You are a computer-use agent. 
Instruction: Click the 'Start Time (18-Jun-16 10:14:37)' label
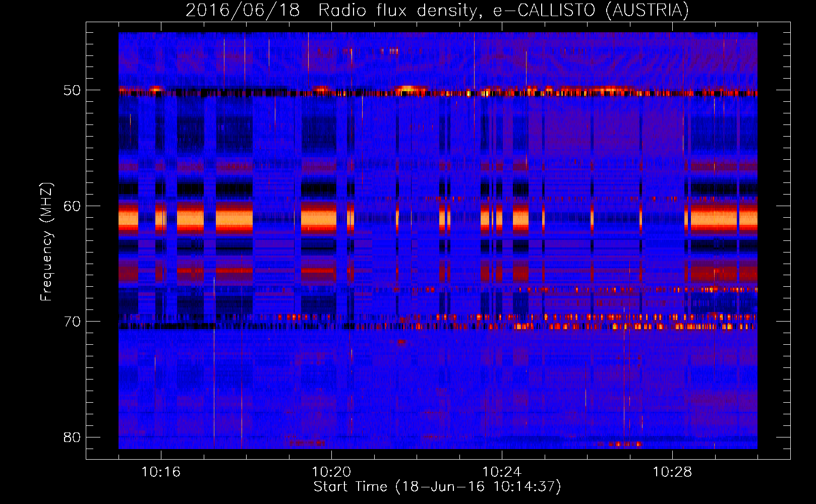pyautogui.click(x=437, y=487)
